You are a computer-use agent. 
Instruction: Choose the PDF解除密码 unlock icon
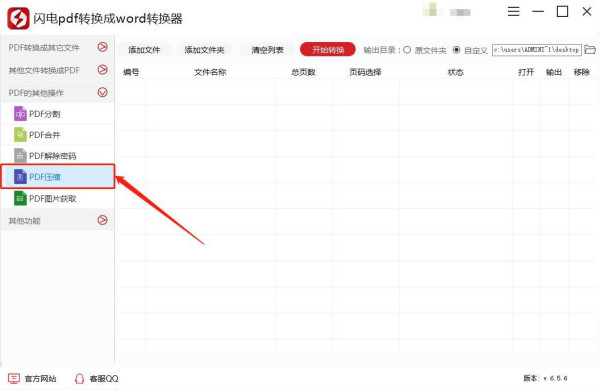point(20,156)
